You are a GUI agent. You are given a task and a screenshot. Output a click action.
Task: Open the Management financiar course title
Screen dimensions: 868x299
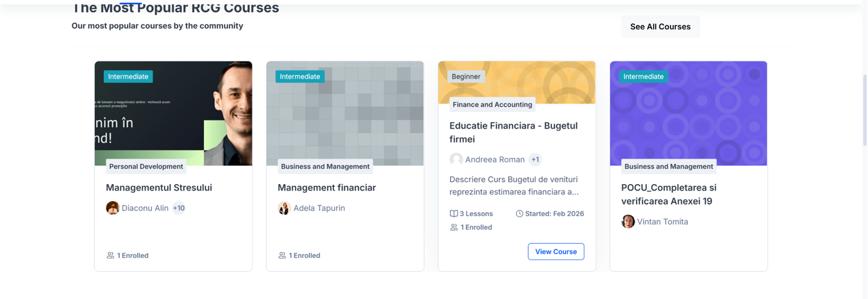327,188
